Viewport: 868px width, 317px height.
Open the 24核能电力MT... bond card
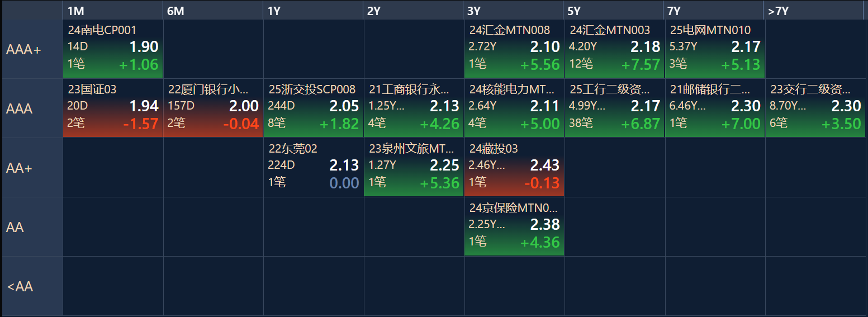(514, 108)
